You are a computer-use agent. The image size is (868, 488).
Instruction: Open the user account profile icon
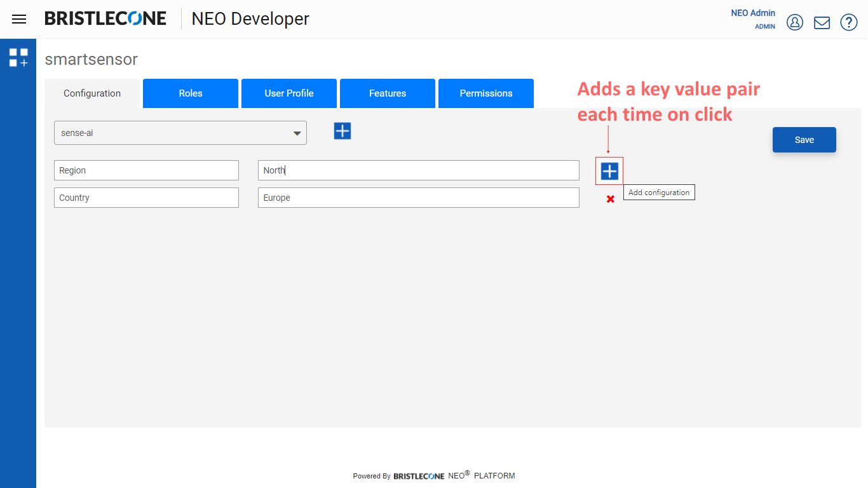click(795, 22)
